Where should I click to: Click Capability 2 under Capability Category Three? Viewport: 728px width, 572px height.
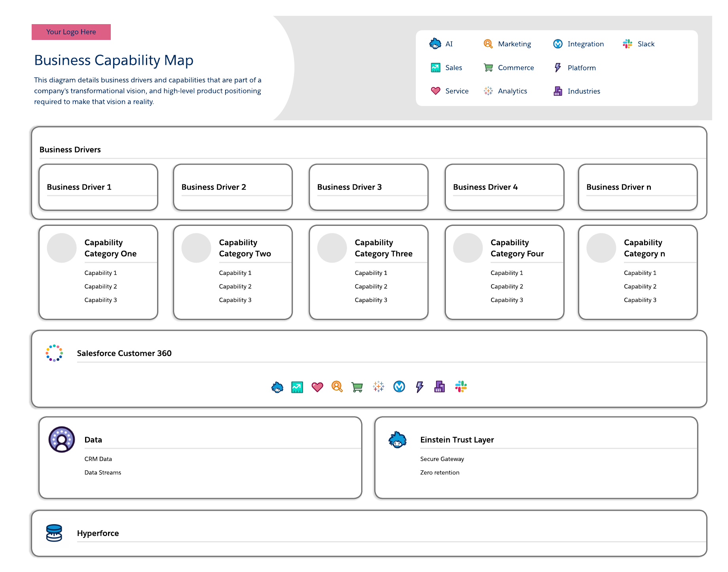[x=371, y=286]
